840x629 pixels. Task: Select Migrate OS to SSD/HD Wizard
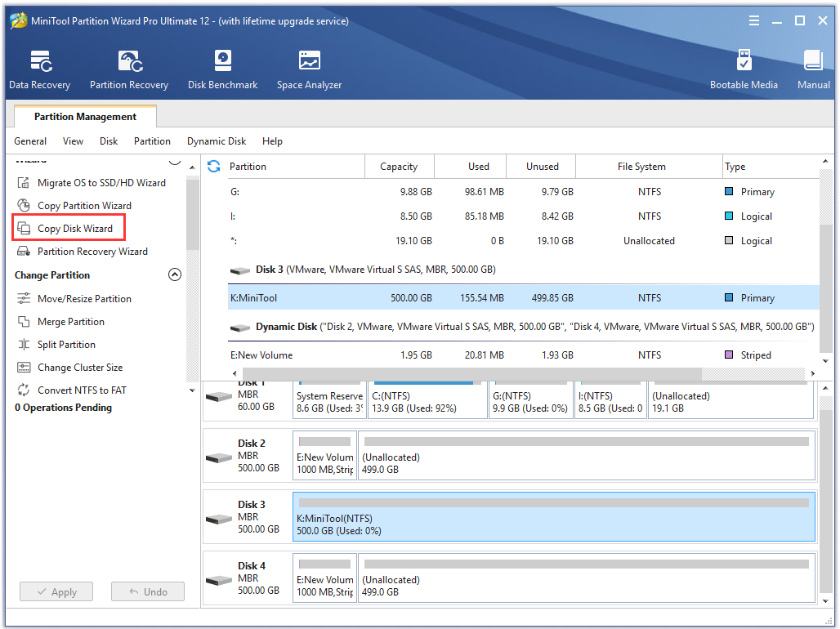pyautogui.click(x=91, y=183)
